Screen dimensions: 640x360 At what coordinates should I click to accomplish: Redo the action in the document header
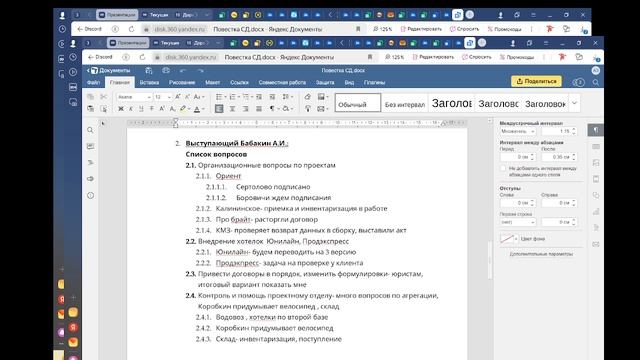(x=200, y=71)
